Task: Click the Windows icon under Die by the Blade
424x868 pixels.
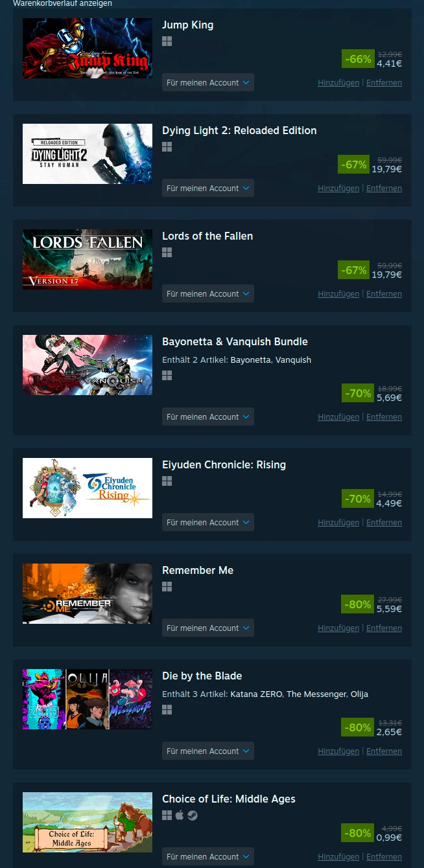Action: pos(167,710)
